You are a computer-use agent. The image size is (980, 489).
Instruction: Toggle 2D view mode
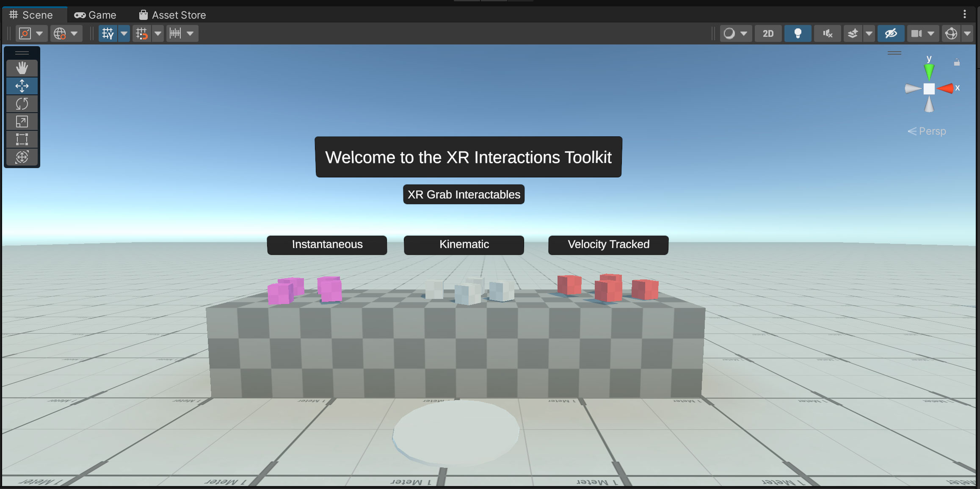click(768, 33)
